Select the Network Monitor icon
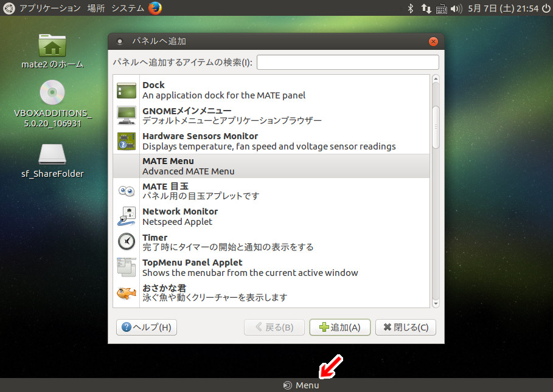553x392 pixels. pos(127,216)
